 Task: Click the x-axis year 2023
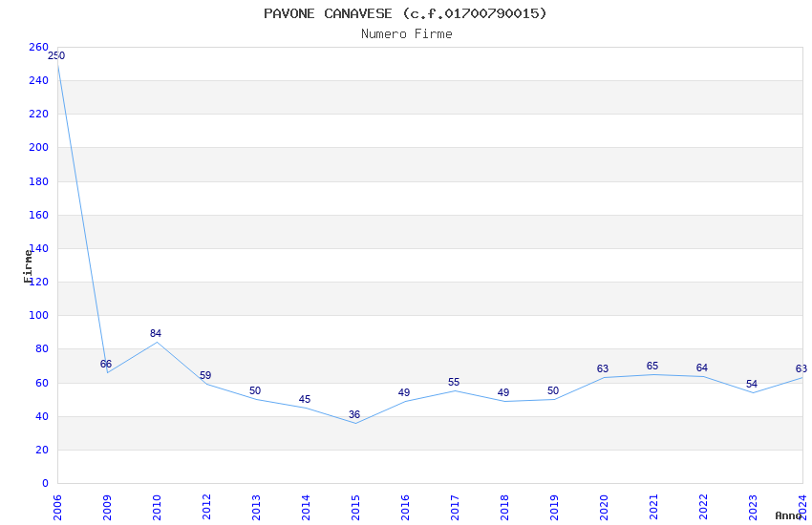pyautogui.click(x=753, y=508)
